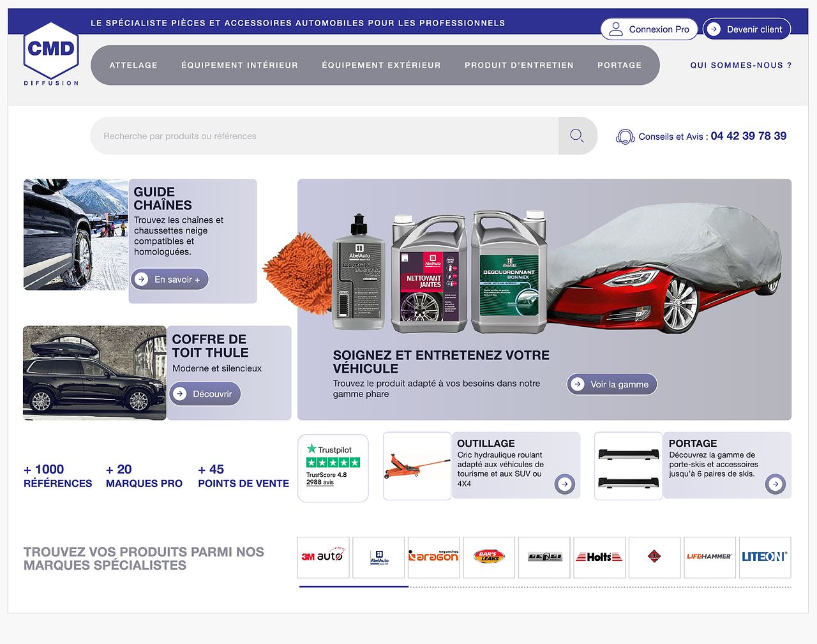Click the search magnifying glass icon
Screen dimensions: 817x644
coord(576,135)
